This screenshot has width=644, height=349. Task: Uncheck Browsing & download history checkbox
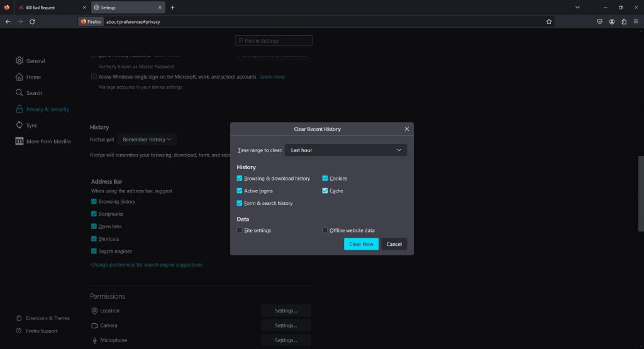click(240, 179)
